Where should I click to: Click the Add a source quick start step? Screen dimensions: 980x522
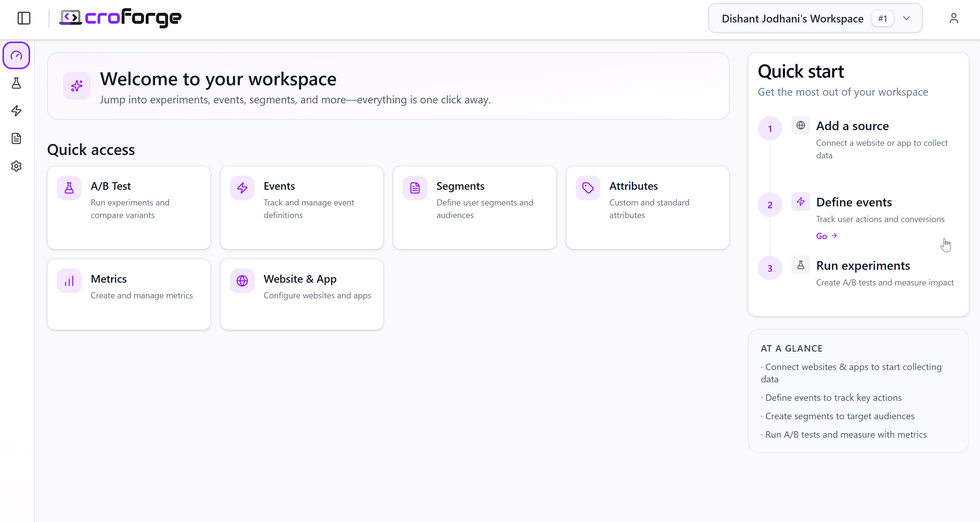pos(852,126)
